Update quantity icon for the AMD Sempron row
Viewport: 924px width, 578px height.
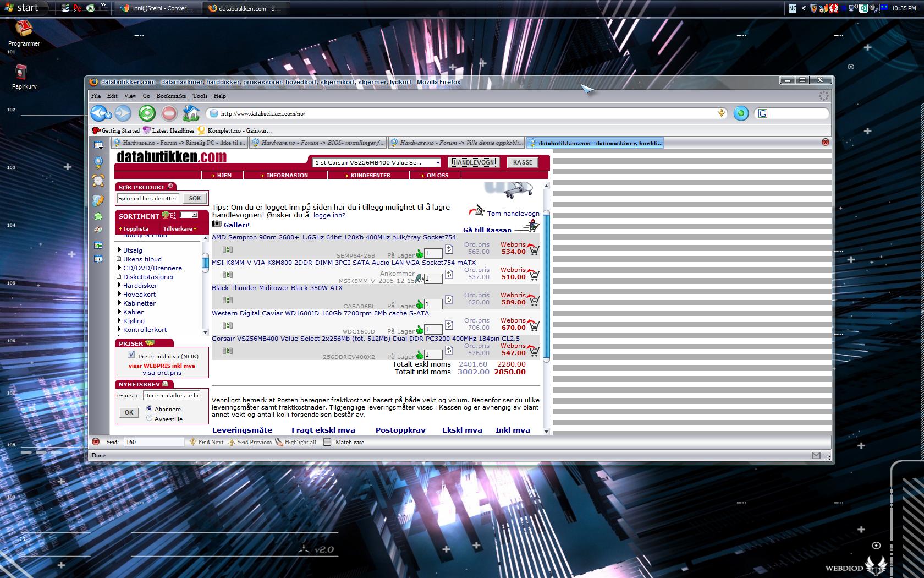(449, 249)
